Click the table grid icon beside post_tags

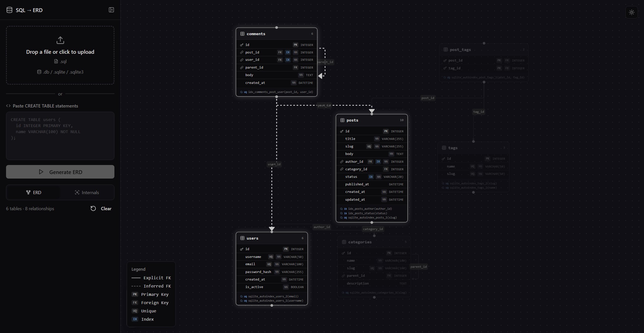tap(446, 49)
